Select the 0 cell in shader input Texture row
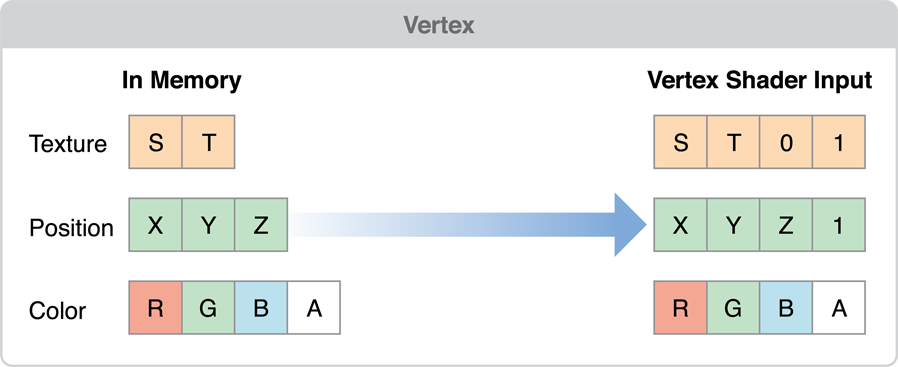 point(786,142)
